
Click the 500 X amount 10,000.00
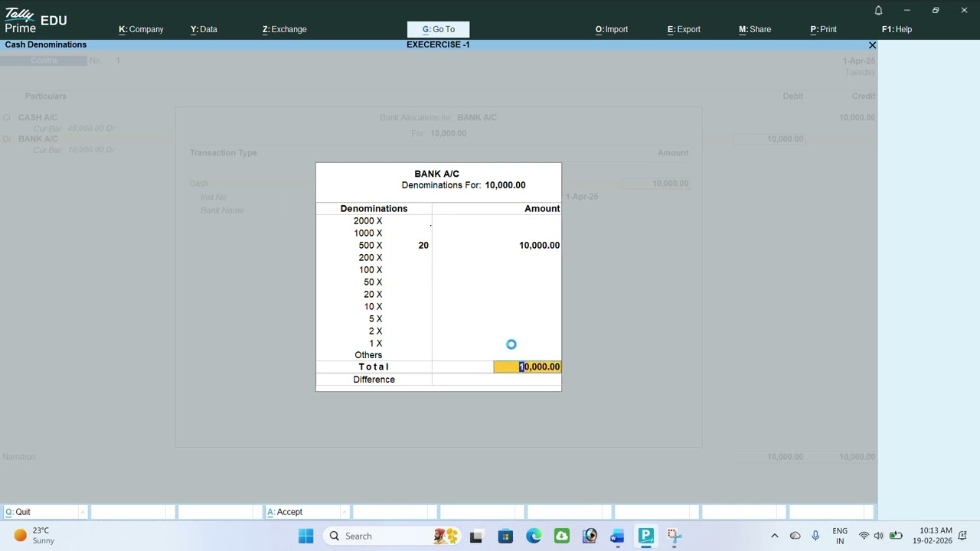coord(539,245)
